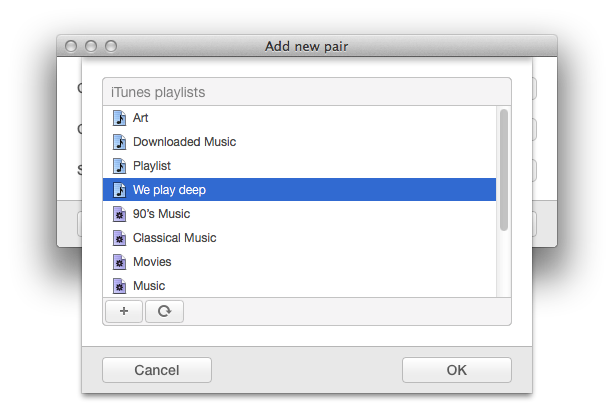Select the "Music" playlist name

(149, 286)
